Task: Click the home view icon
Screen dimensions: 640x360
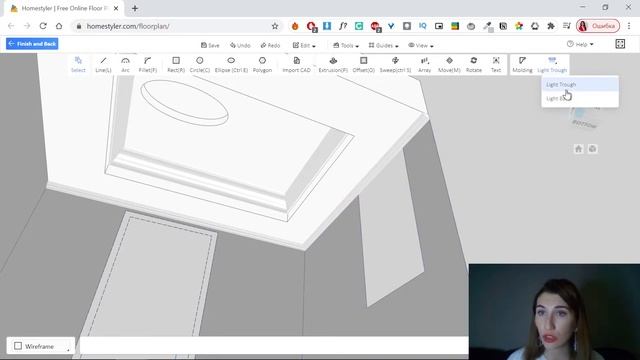Action: point(578,149)
